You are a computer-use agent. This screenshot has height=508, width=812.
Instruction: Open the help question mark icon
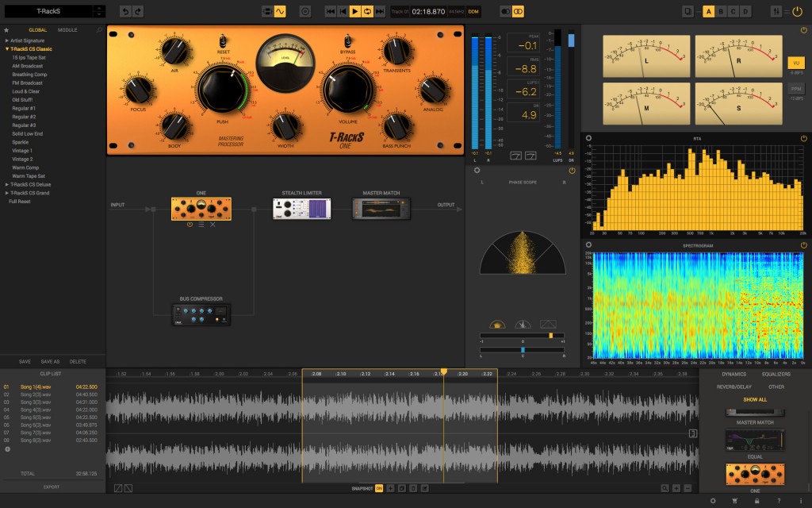[779, 501]
